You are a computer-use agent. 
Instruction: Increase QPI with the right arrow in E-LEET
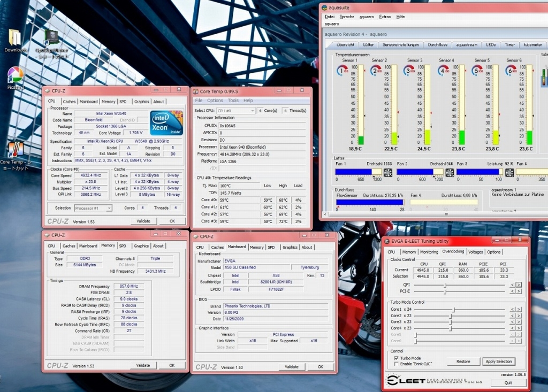click(x=519, y=285)
